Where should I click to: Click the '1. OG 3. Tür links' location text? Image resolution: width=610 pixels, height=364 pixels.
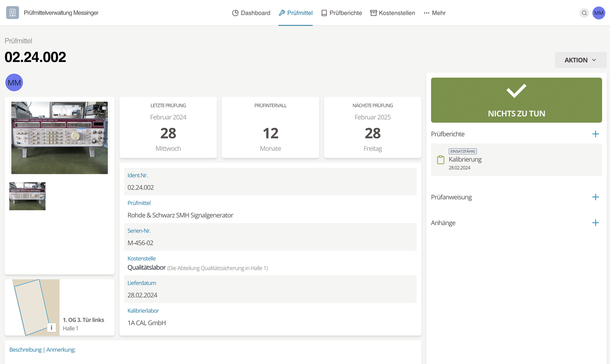[x=84, y=320]
